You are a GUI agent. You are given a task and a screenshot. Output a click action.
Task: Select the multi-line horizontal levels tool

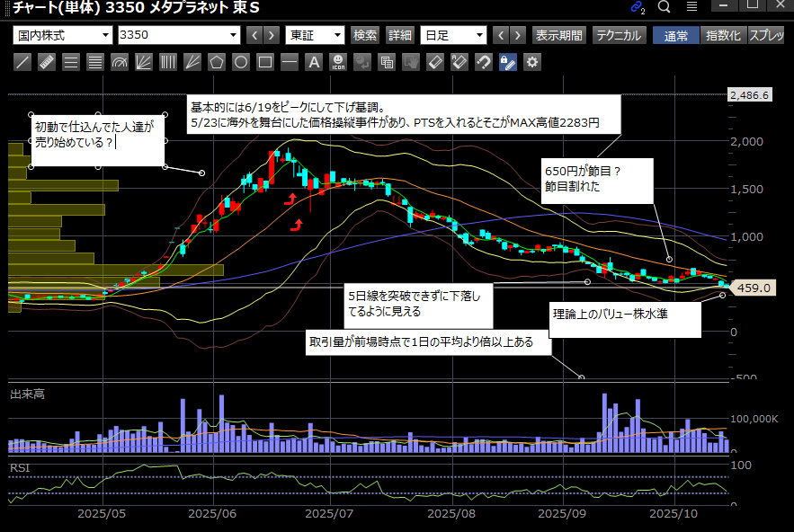point(95,62)
